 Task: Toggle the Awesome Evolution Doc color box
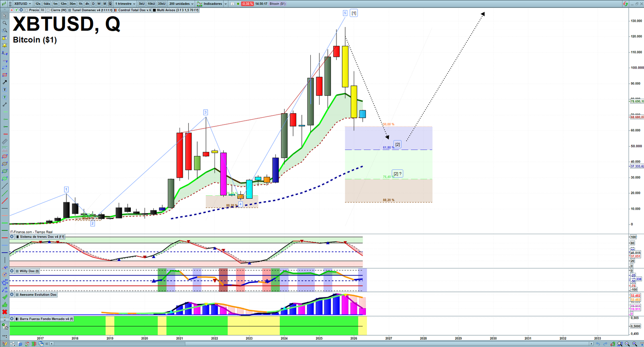pyautogui.click(x=17, y=295)
